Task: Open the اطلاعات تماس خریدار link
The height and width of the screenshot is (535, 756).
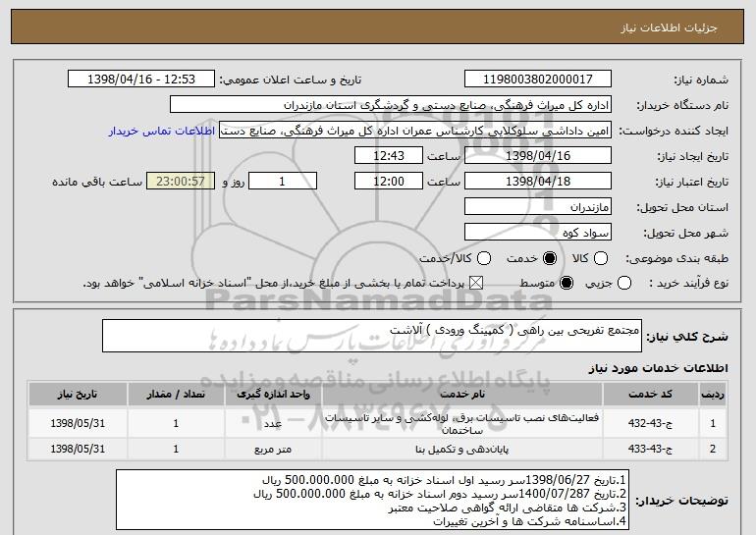Action: [x=162, y=132]
